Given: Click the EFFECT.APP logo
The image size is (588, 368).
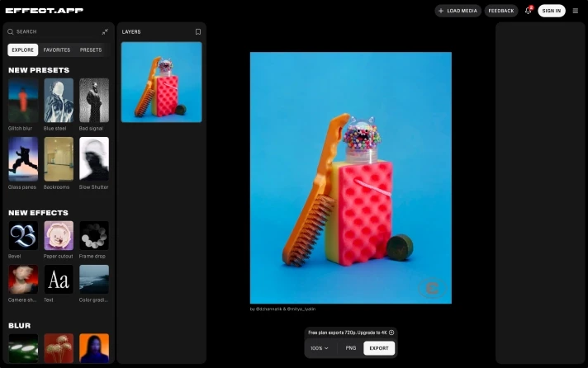Looking at the screenshot, I should pyautogui.click(x=45, y=11).
